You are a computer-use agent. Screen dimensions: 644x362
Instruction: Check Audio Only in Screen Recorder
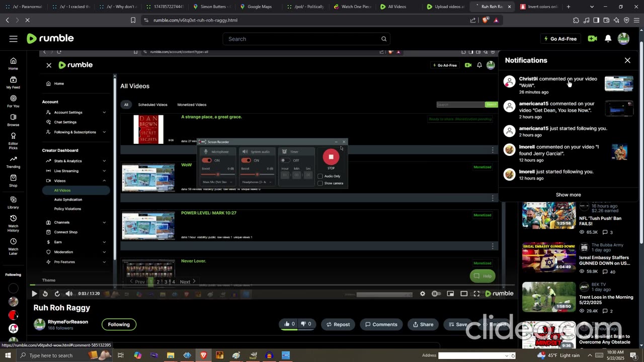[320, 176]
